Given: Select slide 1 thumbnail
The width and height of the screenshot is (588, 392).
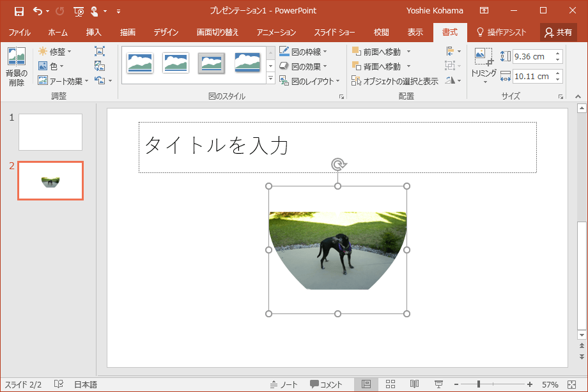Looking at the screenshot, I should [x=50, y=132].
